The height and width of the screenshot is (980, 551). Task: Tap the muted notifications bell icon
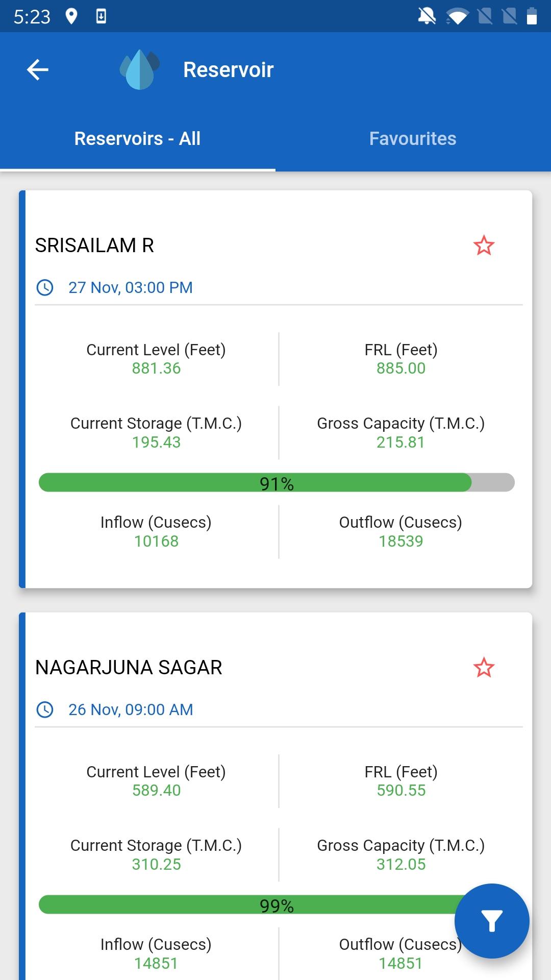(427, 16)
